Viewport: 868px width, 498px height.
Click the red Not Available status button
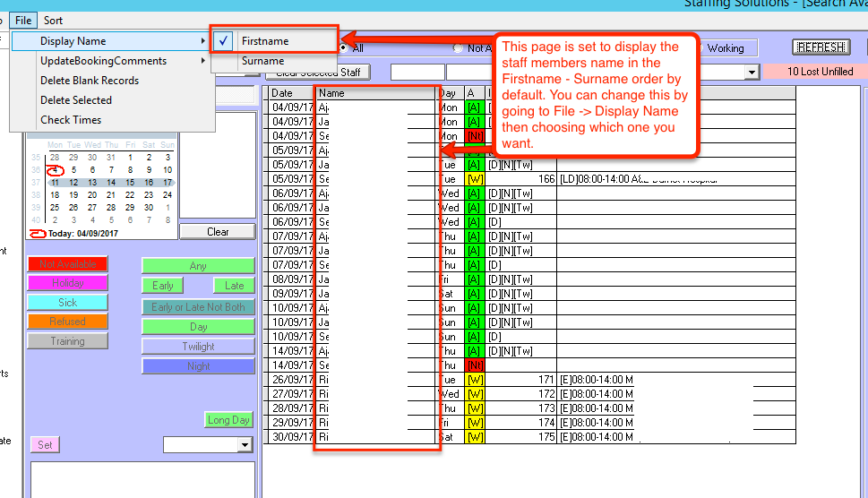(x=67, y=265)
